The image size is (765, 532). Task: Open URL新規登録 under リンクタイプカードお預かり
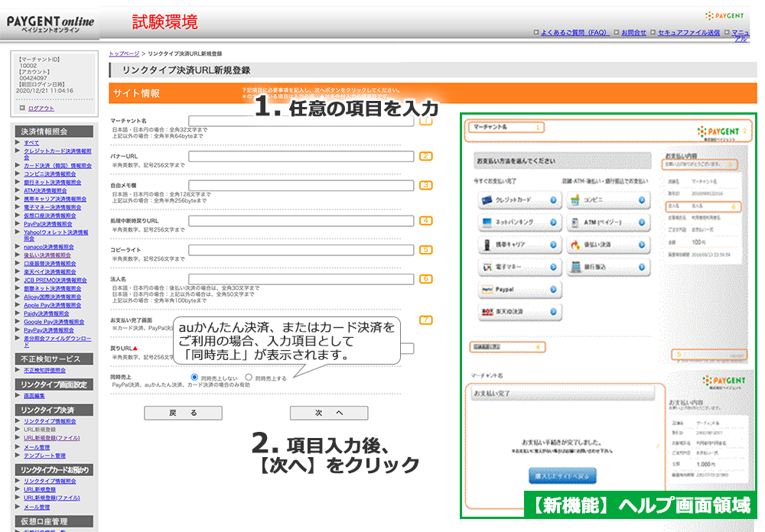coord(40,489)
